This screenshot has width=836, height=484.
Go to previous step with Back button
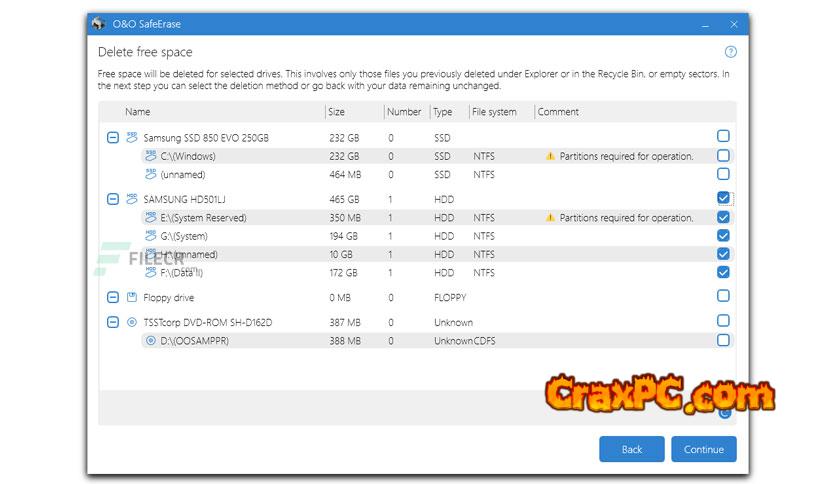tap(631, 449)
